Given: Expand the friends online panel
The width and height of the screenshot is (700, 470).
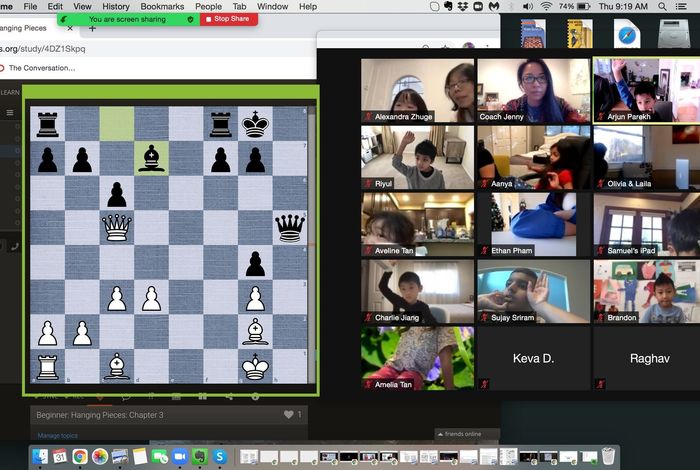Looking at the screenshot, I should coord(466,434).
